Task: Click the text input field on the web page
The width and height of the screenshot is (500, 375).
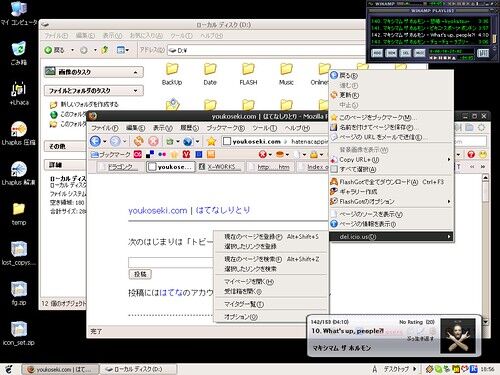Action: point(171,262)
